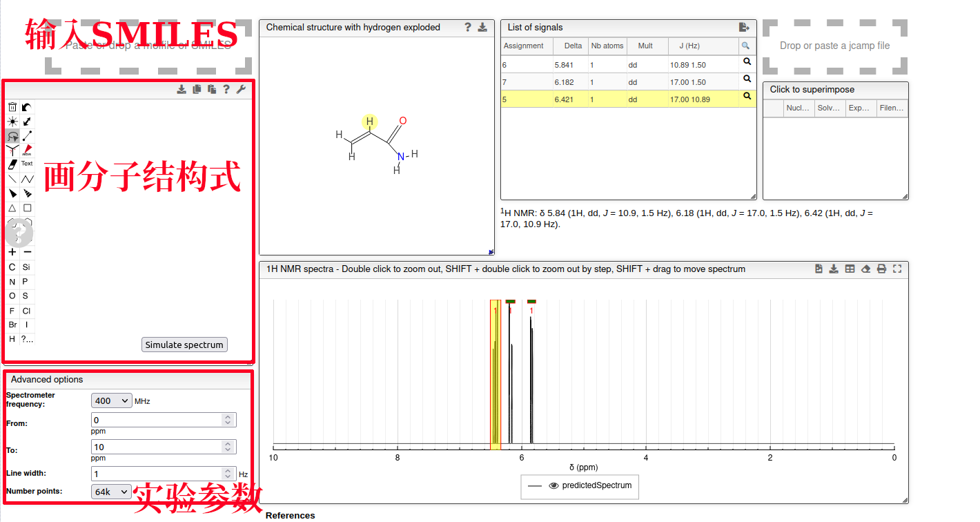The width and height of the screenshot is (980, 522).
Task: Select the cyclopropane triangle ring tool
Action: pos(12,208)
